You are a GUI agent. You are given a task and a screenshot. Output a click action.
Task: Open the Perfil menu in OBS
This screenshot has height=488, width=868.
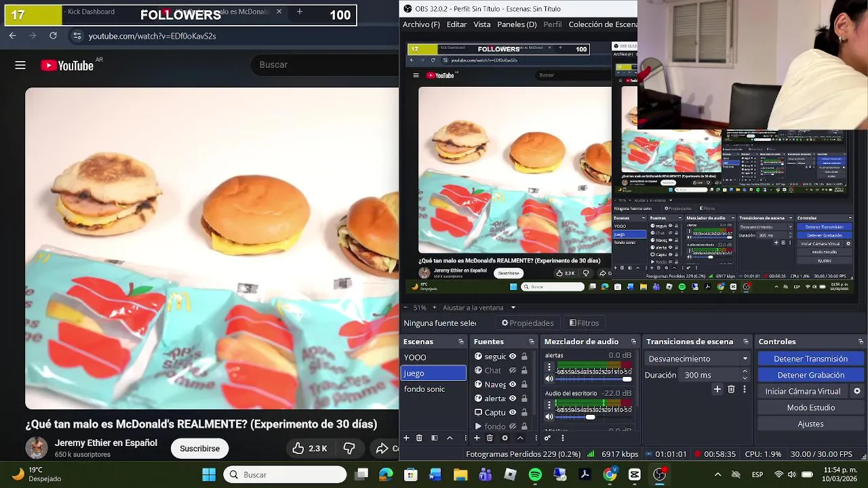(553, 24)
